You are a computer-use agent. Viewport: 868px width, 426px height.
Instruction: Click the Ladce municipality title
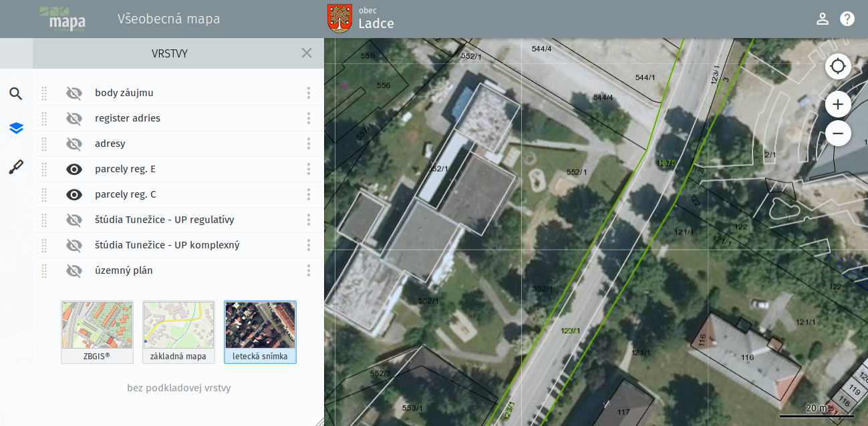coord(376,24)
